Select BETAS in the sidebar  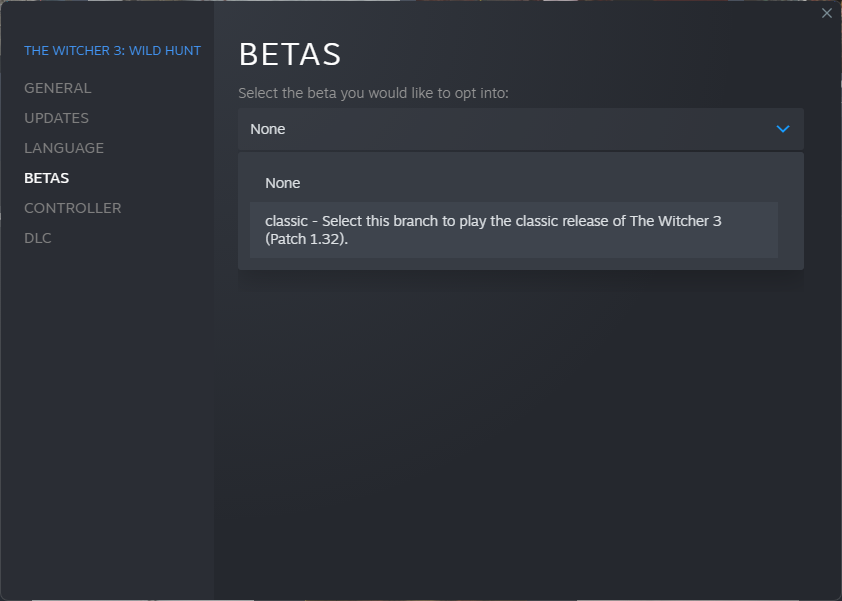click(x=47, y=178)
